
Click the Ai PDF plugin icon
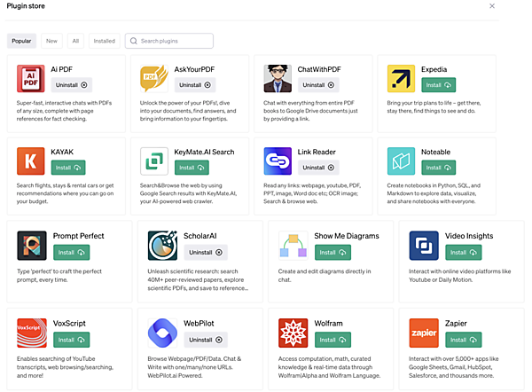(x=31, y=79)
